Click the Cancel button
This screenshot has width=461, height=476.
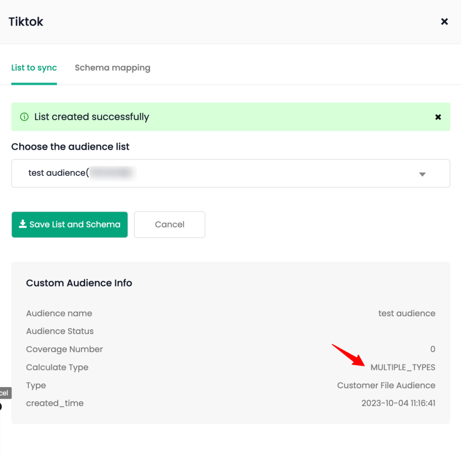(x=170, y=225)
